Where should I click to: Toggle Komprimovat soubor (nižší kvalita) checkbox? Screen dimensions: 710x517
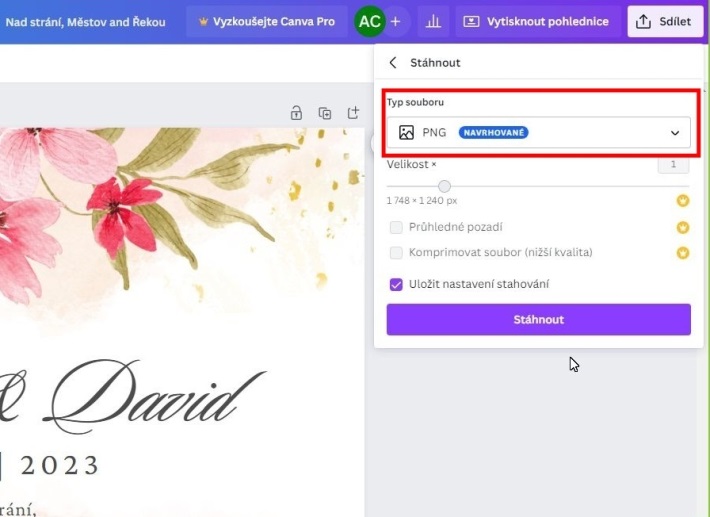[396, 253]
